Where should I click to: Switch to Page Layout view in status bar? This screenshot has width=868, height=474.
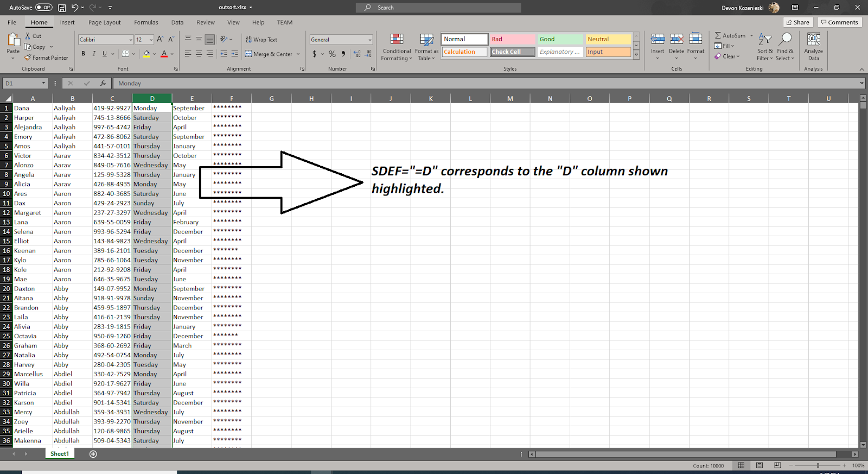(759, 465)
